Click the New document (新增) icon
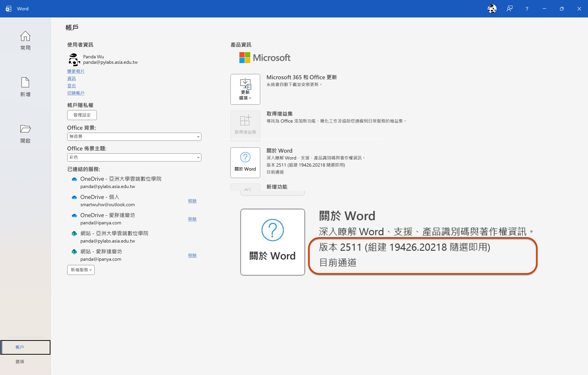 coord(25,82)
